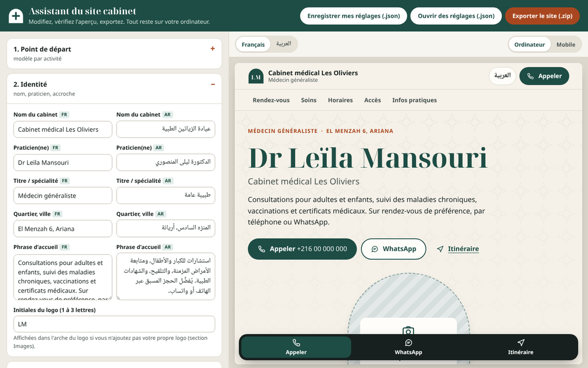Click the Initiales du logo field
Screen dimensions: 588x368
tap(114, 324)
